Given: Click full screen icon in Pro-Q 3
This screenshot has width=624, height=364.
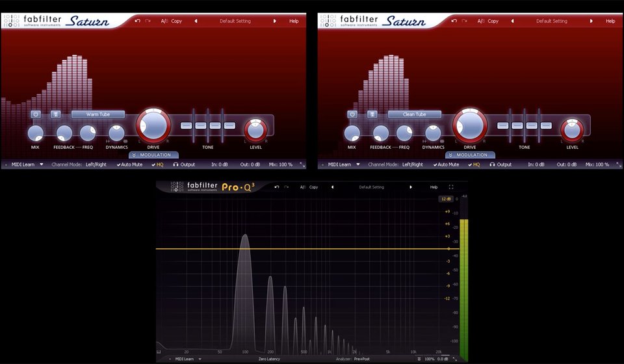Looking at the screenshot, I should (x=451, y=187).
